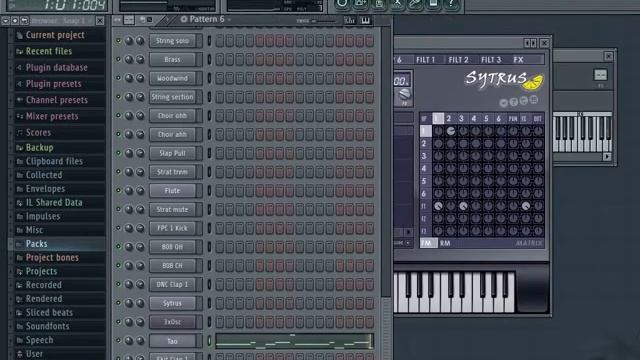Screen dimensions: 640x360
Task: Click the second icon in browser header
Action: (15, 20)
